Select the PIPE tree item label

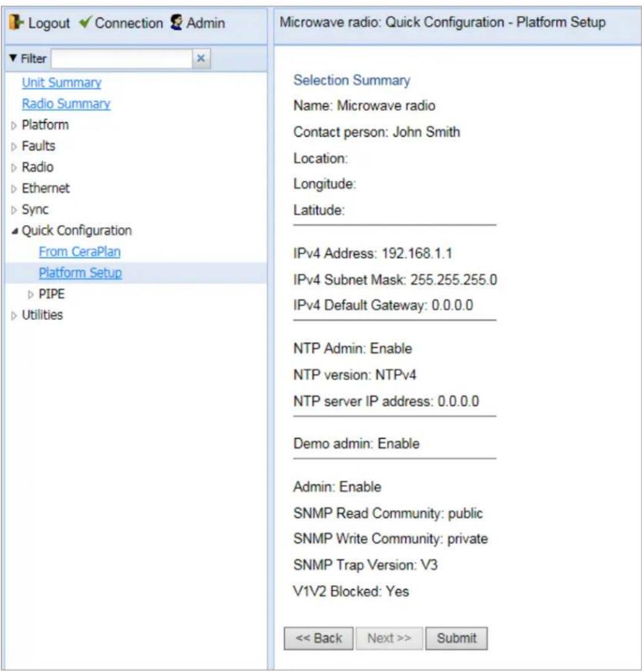coord(51,294)
